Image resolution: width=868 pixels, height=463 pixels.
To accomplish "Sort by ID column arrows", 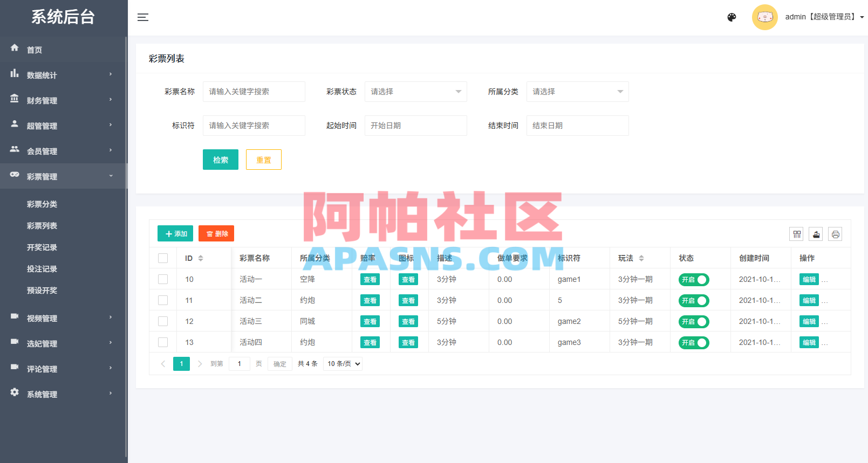I will pyautogui.click(x=201, y=258).
